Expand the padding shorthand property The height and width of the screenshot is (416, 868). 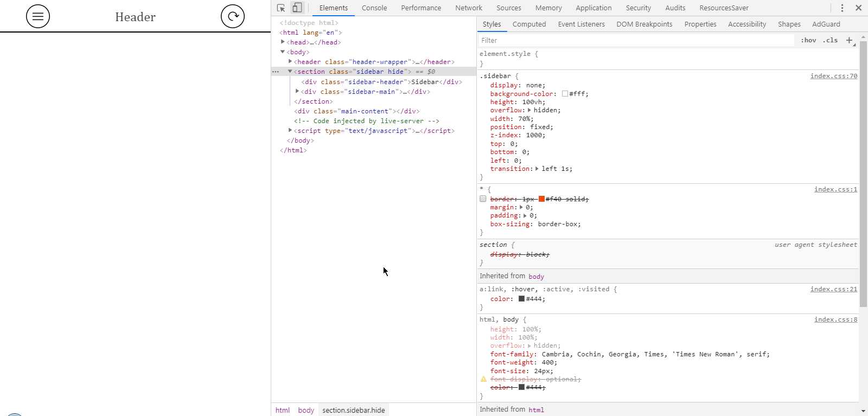(x=525, y=215)
